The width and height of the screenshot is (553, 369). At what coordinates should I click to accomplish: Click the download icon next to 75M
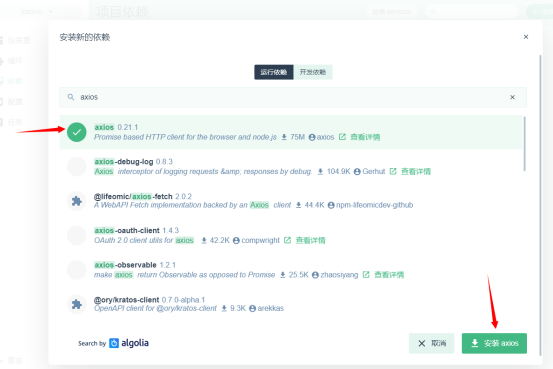click(284, 137)
